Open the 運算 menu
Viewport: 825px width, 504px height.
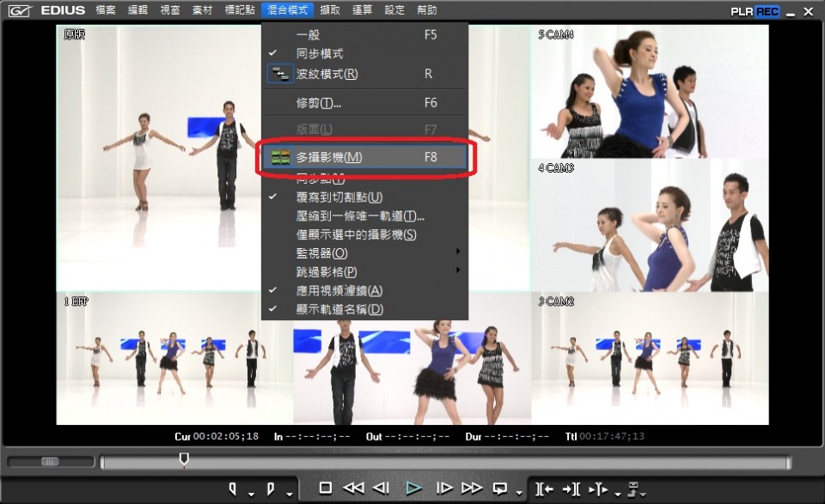[362, 10]
